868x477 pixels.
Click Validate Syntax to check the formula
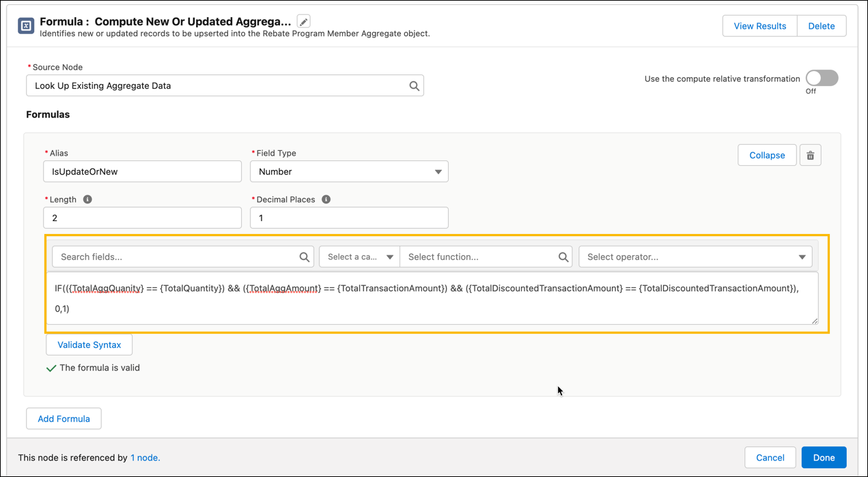pos(89,345)
